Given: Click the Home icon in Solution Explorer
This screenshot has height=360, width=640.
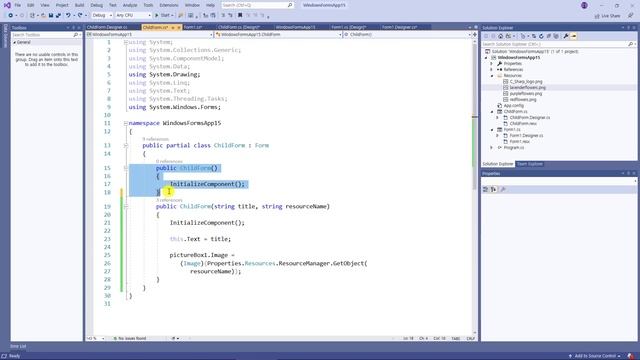Looking at the screenshot, I should tap(500, 36).
